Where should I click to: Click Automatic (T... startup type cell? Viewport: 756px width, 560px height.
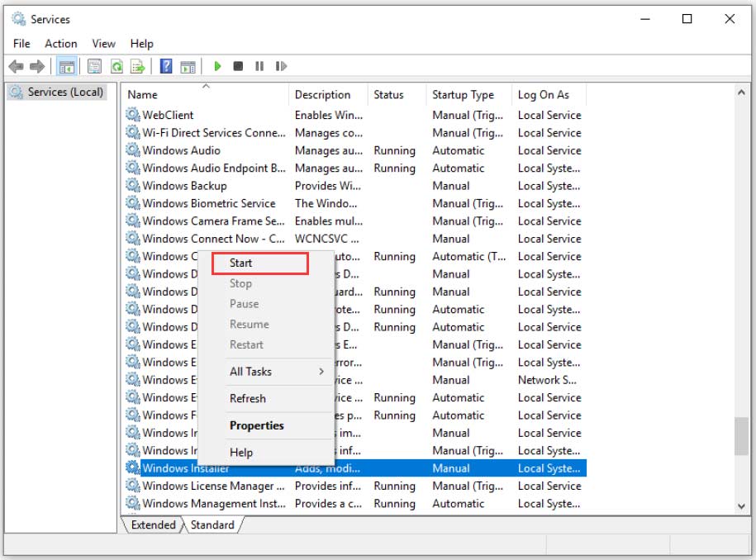[468, 256]
